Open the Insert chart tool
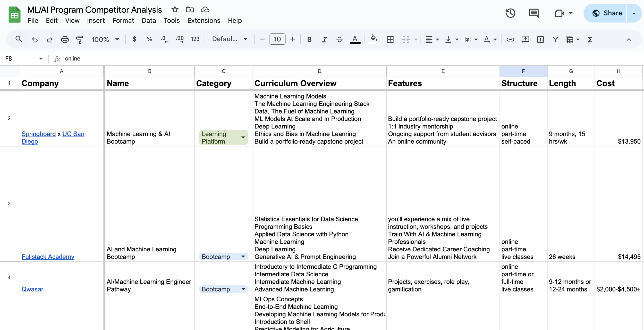This screenshot has width=644, height=330. coord(540,39)
